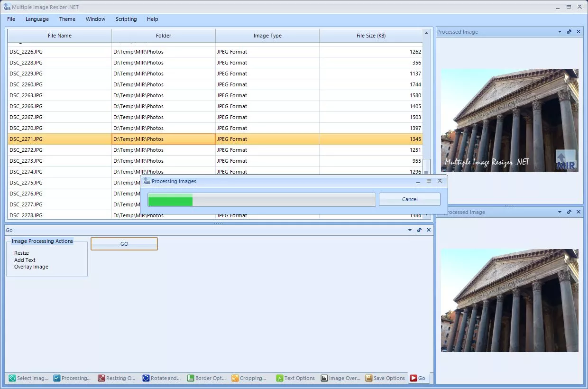The height and width of the screenshot is (389, 588).
Task: Click the lower processed image preview
Action: coord(510,300)
